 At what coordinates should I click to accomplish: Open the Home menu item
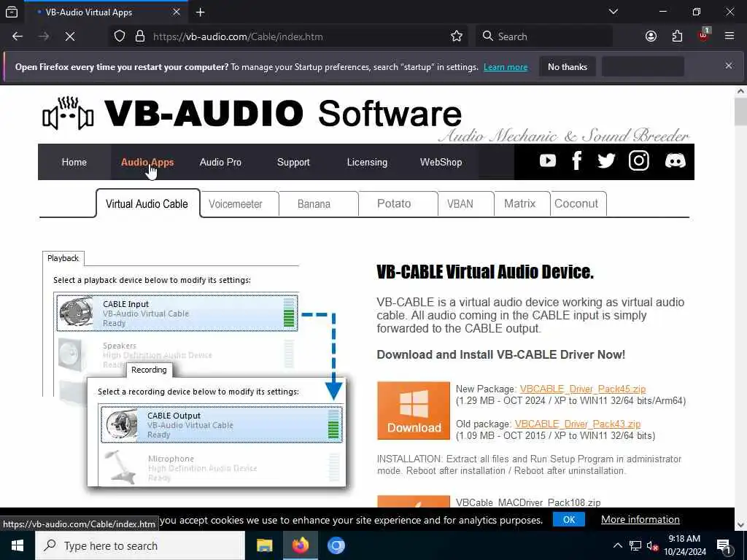[x=74, y=162]
